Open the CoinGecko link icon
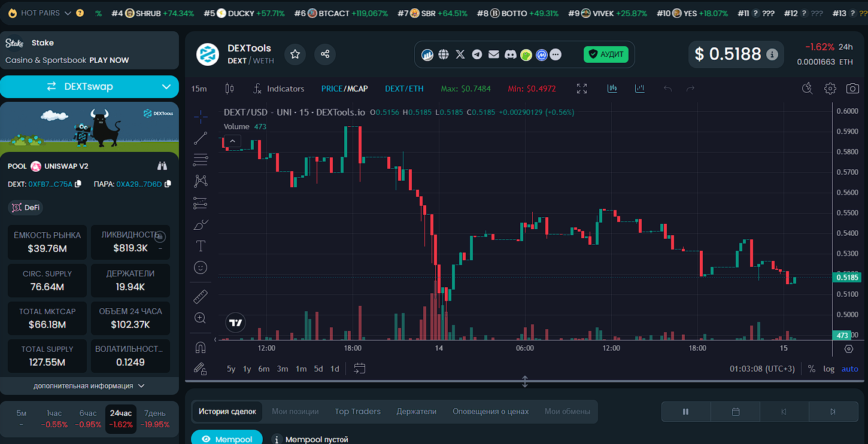Screen dimensions: 868x444 (x=526, y=55)
